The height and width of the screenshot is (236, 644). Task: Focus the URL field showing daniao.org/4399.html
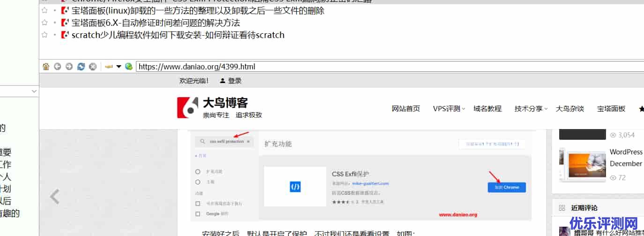(389, 67)
